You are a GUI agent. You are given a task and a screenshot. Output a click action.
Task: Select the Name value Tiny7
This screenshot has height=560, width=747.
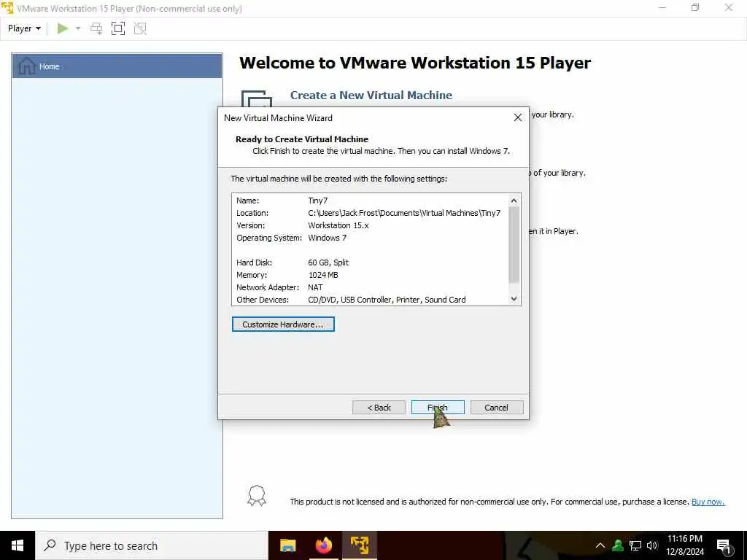point(318,201)
